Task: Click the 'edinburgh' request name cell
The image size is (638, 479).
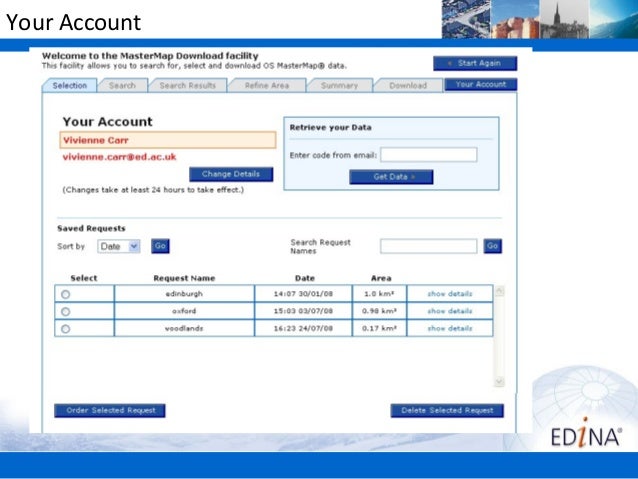Action: pyautogui.click(x=184, y=294)
